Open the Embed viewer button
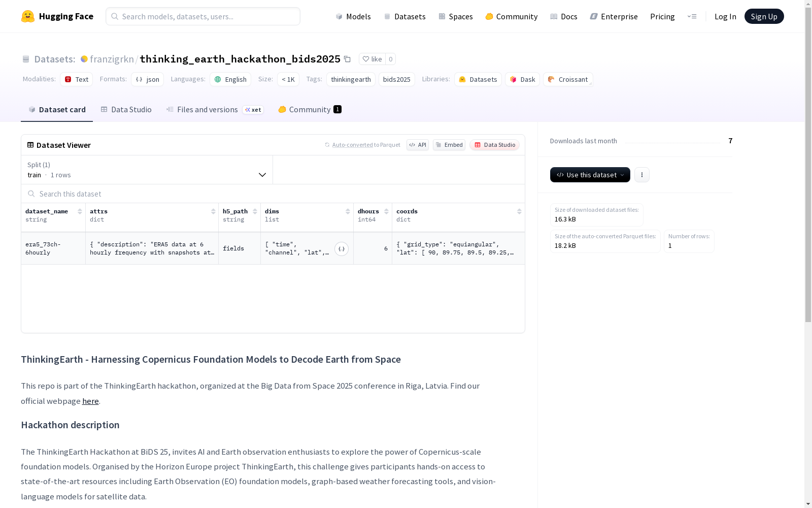 pos(449,145)
